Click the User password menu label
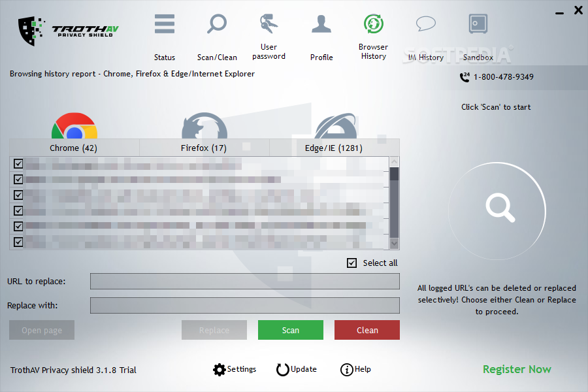This screenshot has width=588, height=392. [x=269, y=52]
